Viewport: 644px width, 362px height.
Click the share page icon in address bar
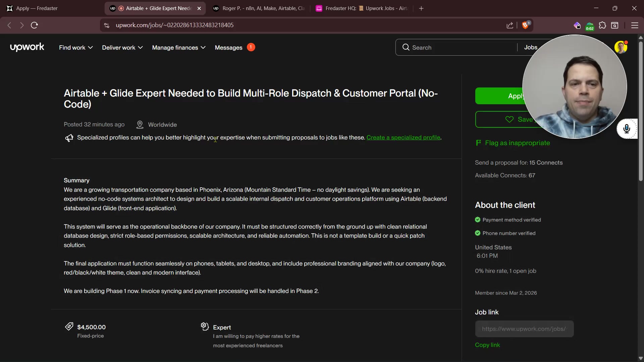[x=510, y=25]
